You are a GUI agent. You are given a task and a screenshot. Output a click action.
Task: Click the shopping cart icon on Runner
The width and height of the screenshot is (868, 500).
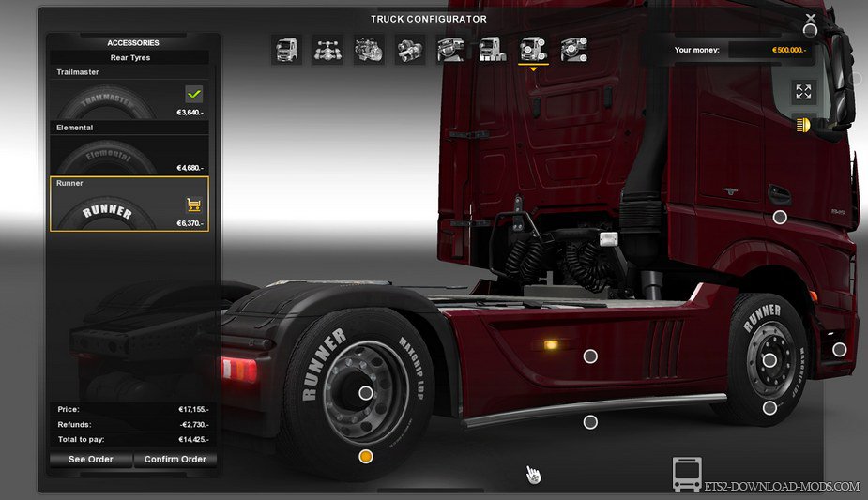tap(193, 205)
